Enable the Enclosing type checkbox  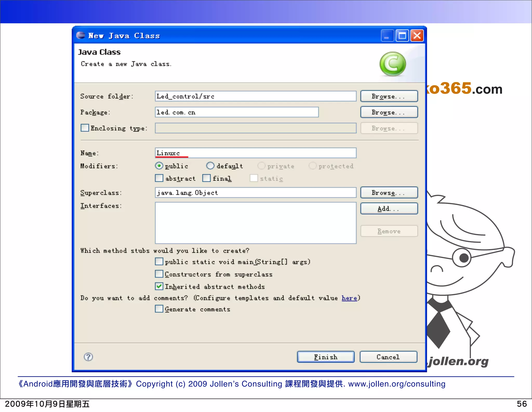85,128
